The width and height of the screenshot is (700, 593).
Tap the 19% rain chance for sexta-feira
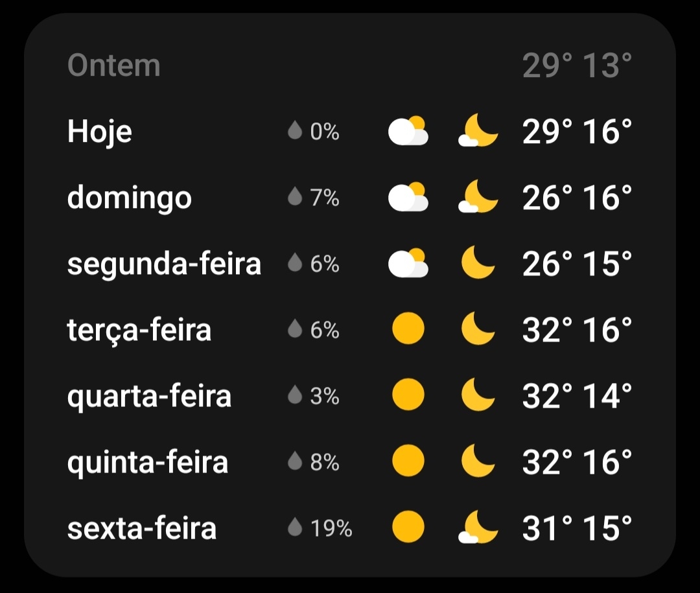[x=331, y=528]
